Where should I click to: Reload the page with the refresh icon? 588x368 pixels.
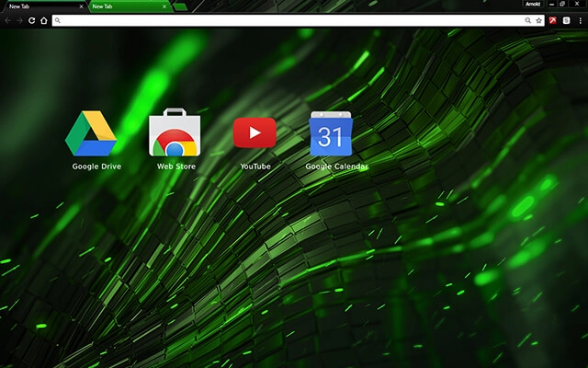point(32,20)
